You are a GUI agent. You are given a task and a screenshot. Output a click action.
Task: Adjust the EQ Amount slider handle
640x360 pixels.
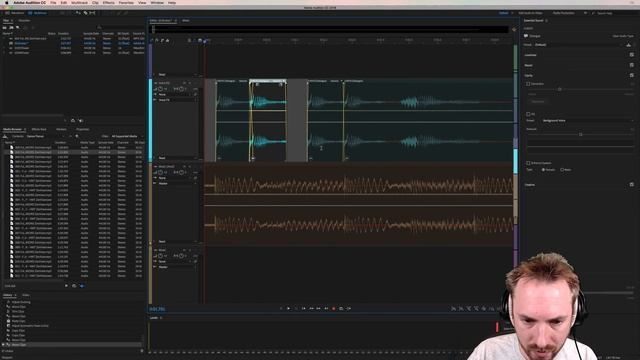[580, 134]
